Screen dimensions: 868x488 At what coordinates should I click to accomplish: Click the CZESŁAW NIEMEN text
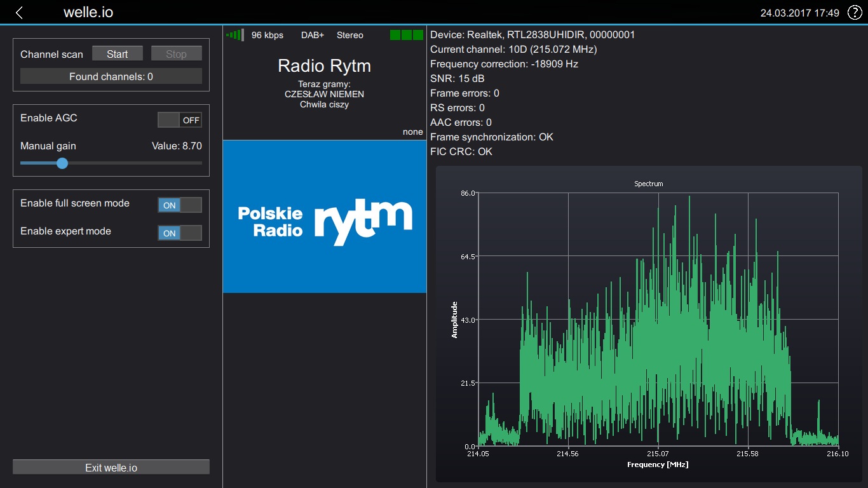pyautogui.click(x=325, y=94)
